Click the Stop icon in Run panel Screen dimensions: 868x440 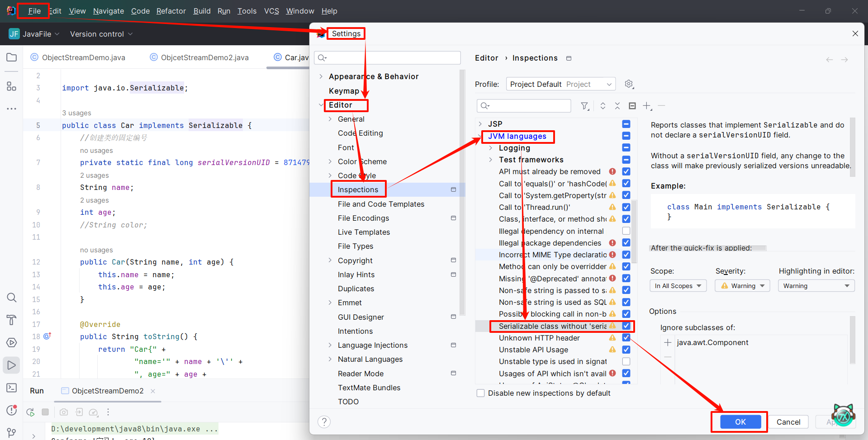(x=45, y=412)
